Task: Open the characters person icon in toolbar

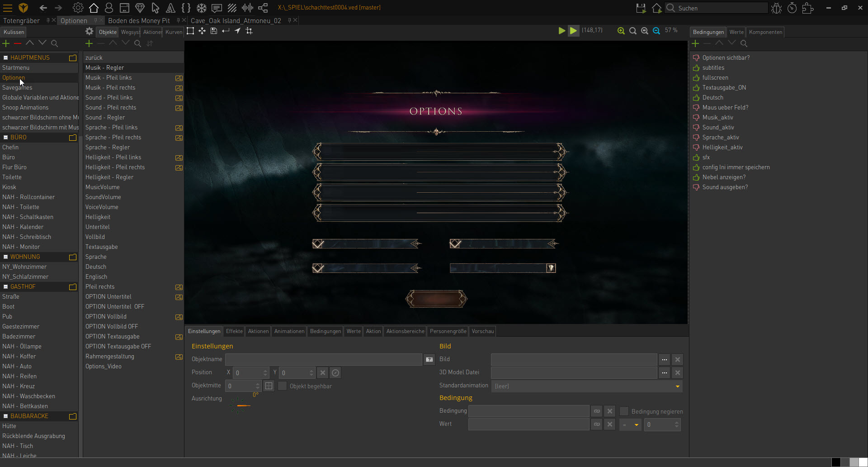Action: (x=108, y=8)
